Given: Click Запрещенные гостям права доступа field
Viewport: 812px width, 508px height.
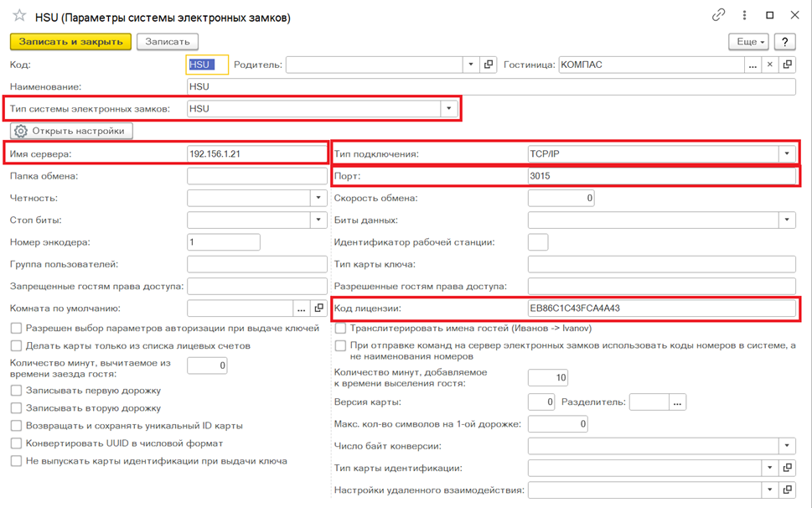Looking at the screenshot, I should coord(257,286).
